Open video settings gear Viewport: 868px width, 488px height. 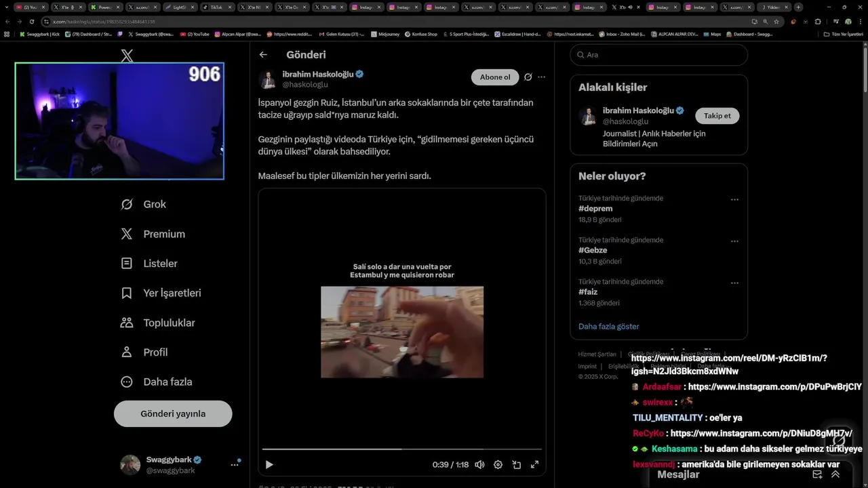point(498,464)
